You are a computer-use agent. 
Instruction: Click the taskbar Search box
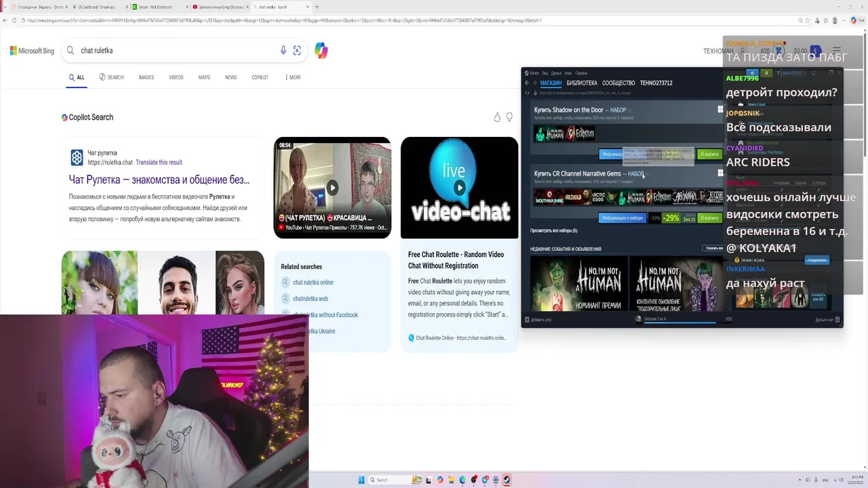395,480
